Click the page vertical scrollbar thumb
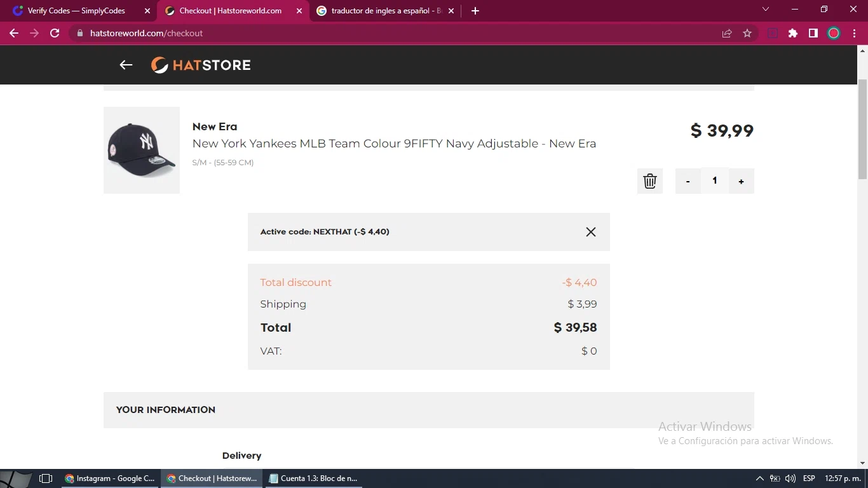Viewport: 868px width, 488px height. pyautogui.click(x=862, y=129)
